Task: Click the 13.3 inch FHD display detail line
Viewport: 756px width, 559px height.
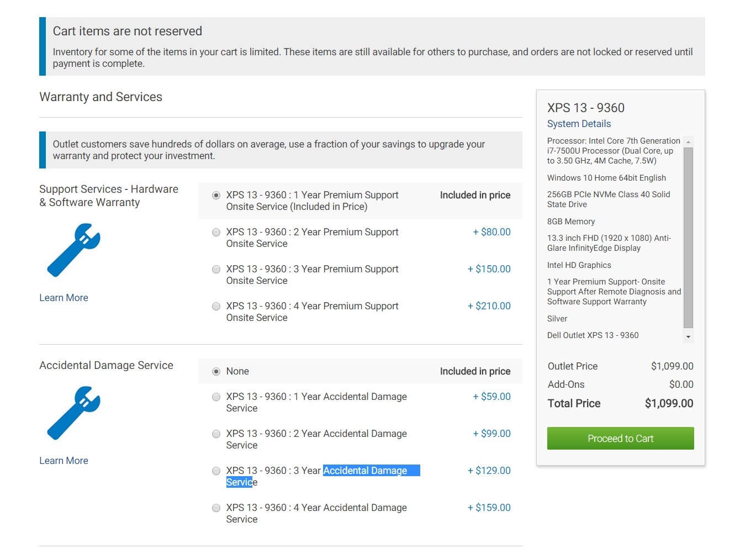Action: click(x=609, y=243)
